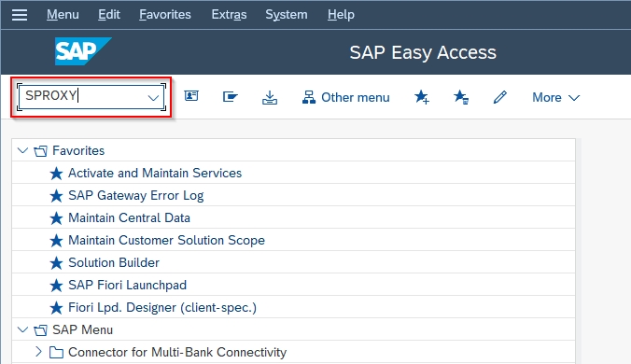
Task: Click the User Menu toolbar icon
Action: pyautogui.click(x=191, y=96)
